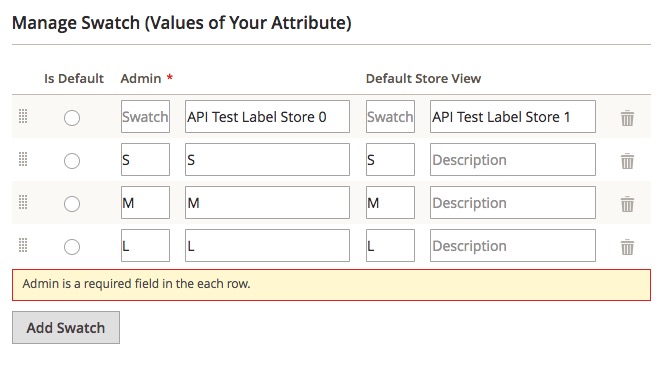Viewport: 667px width, 365px height.
Task: Click the L row reorder grip icon
Action: point(23,245)
